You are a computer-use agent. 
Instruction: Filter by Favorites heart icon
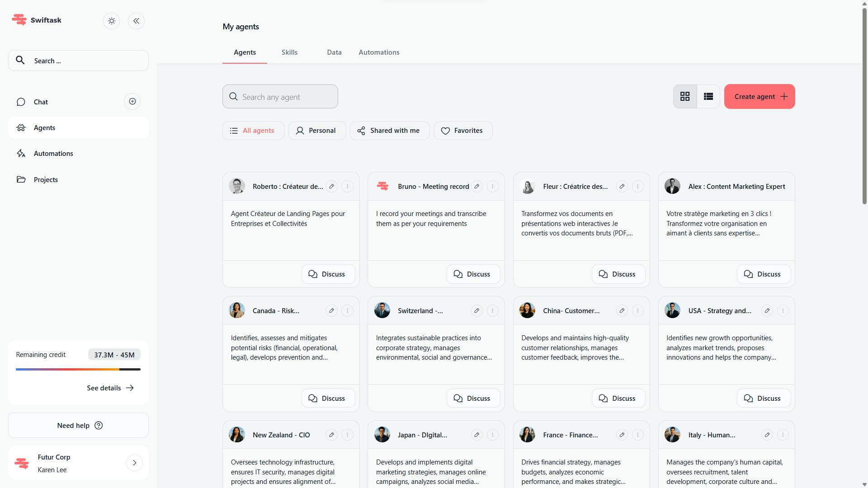[445, 131]
